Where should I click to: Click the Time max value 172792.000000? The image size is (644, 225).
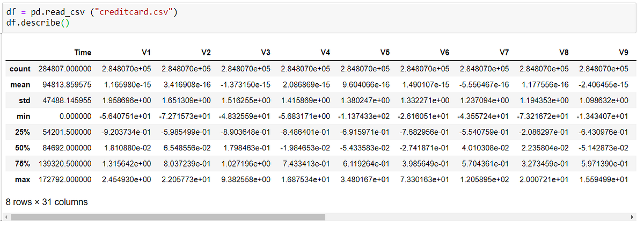pyautogui.click(x=65, y=180)
